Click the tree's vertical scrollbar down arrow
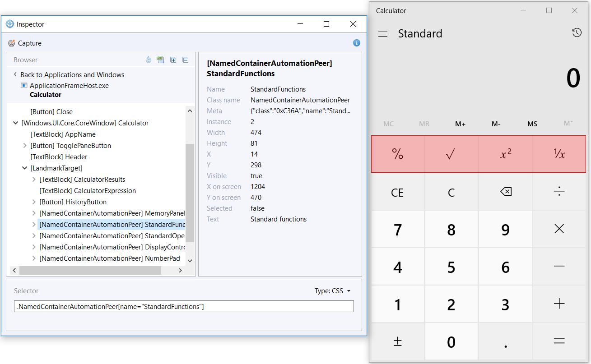 (x=190, y=261)
